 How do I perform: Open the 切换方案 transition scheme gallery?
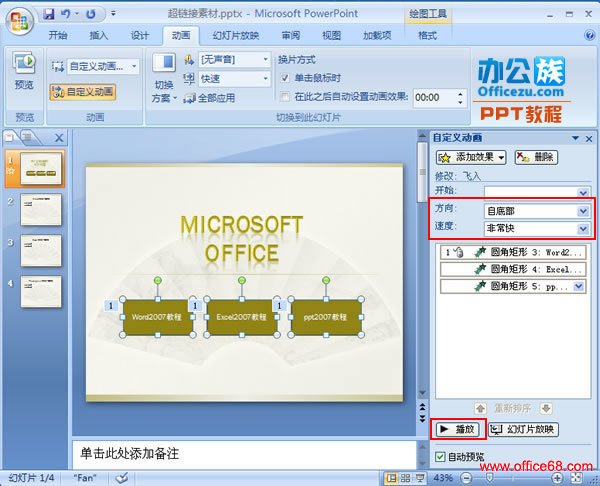click(x=164, y=79)
